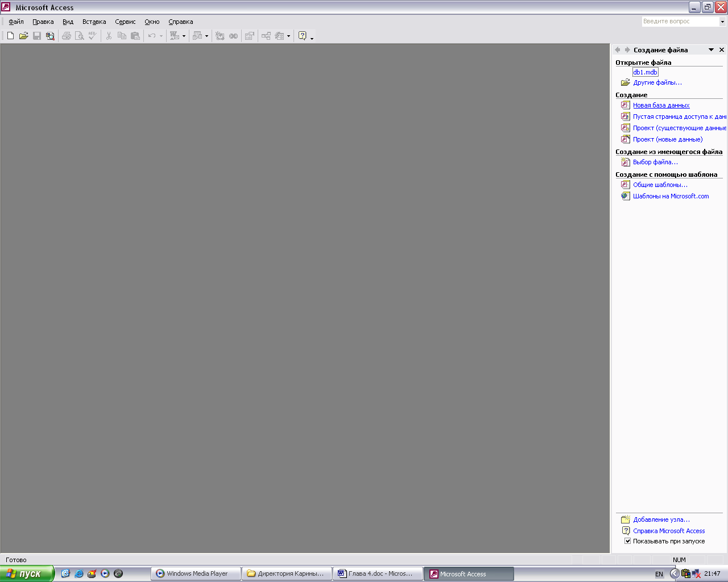Image resolution: width=728 pixels, height=582 pixels.
Task: Click the Print Preview toolbar icon
Action: (x=80, y=36)
